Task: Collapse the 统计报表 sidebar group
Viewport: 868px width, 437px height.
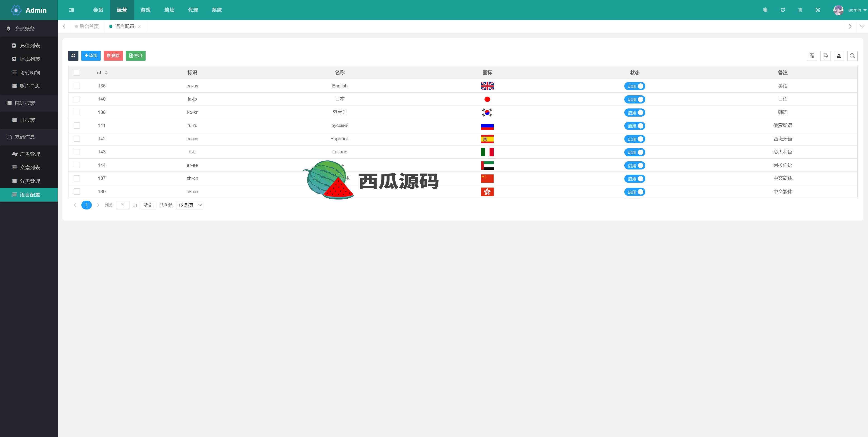Action: tap(29, 103)
